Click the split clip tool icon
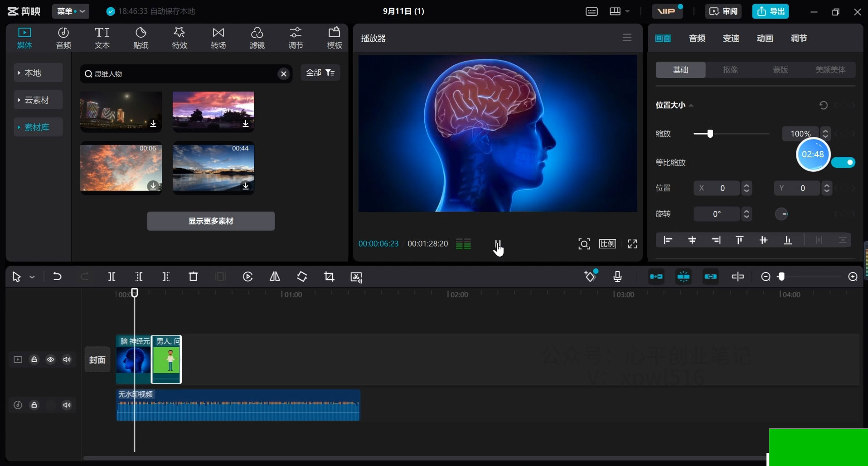The height and width of the screenshot is (466, 868). coord(112,277)
